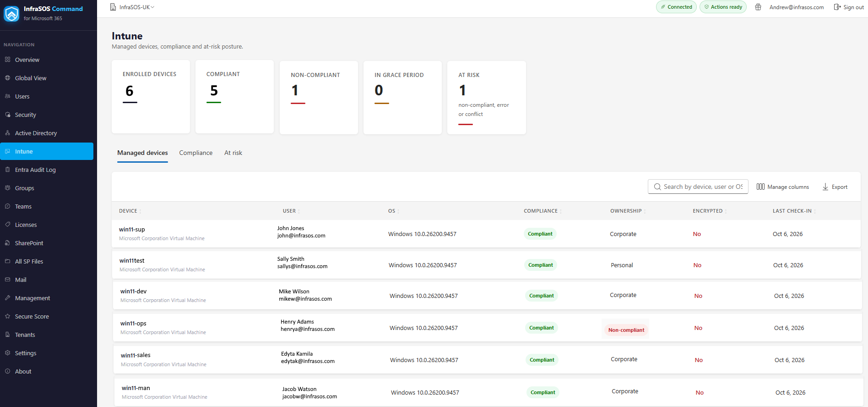Click the Tenants sidebar icon
This screenshot has height=407, width=868.
pos(8,335)
